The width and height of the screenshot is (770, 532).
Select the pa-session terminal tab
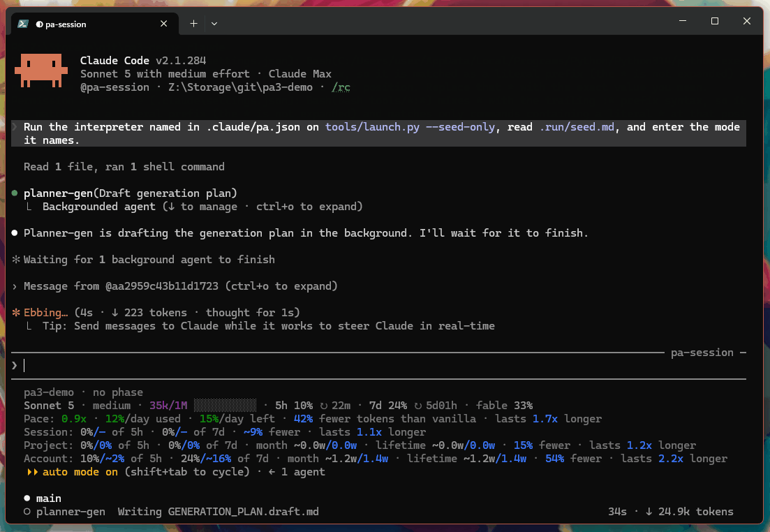tap(94, 24)
